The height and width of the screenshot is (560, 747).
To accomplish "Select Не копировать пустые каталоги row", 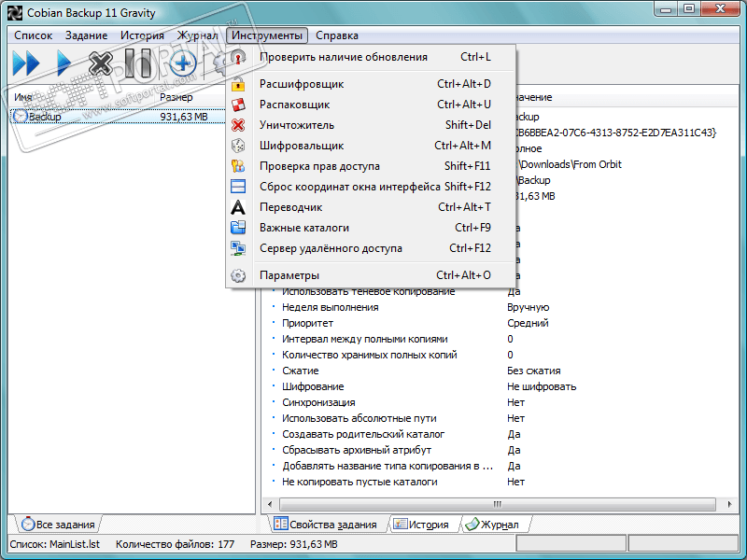I will click(x=498, y=482).
